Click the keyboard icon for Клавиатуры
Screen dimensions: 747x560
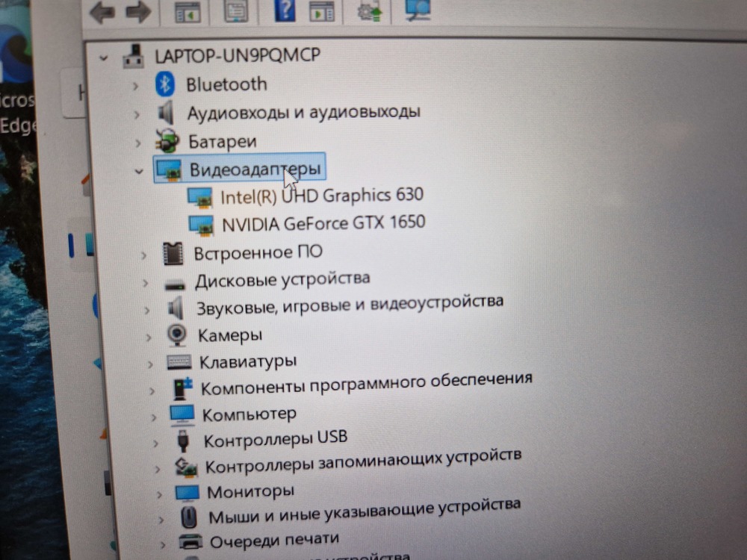pos(179,362)
